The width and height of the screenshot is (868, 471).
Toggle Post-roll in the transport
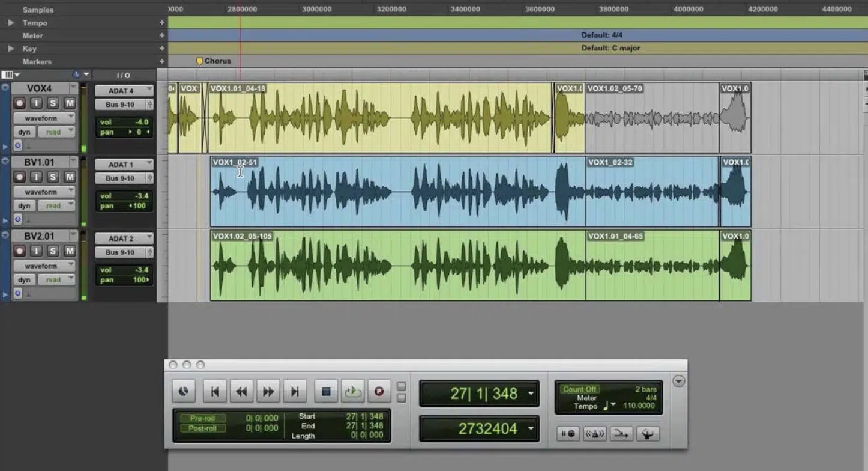click(x=202, y=428)
